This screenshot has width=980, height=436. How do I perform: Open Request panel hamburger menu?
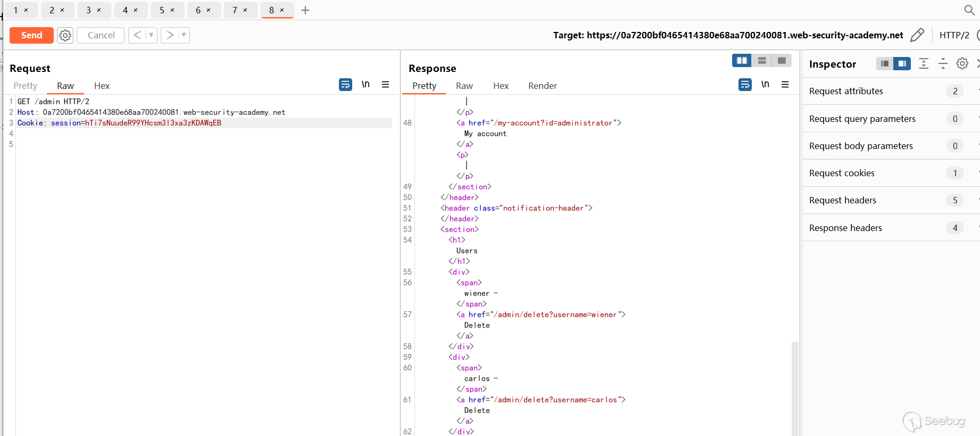[385, 85]
